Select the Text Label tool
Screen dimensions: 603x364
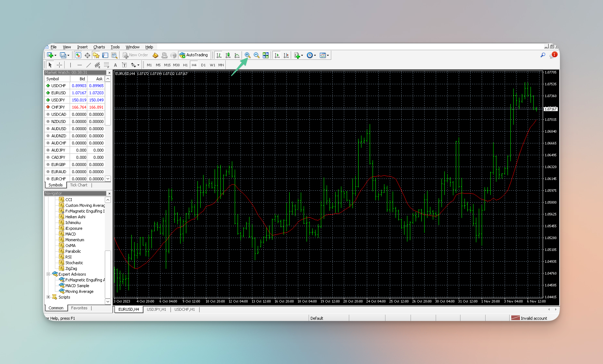[124, 65]
